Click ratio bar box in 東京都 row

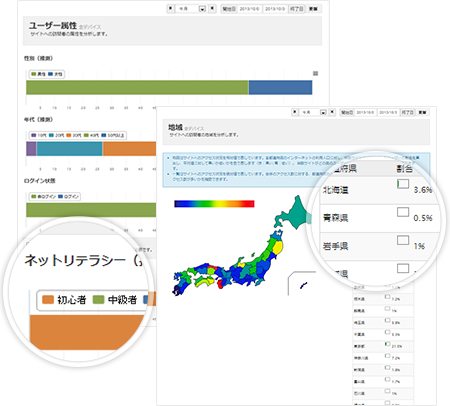pos(387,344)
